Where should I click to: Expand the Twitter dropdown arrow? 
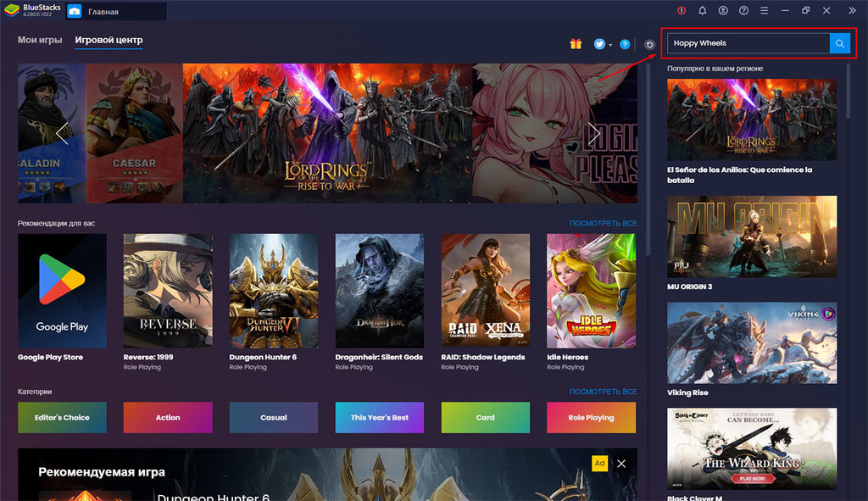(x=610, y=45)
